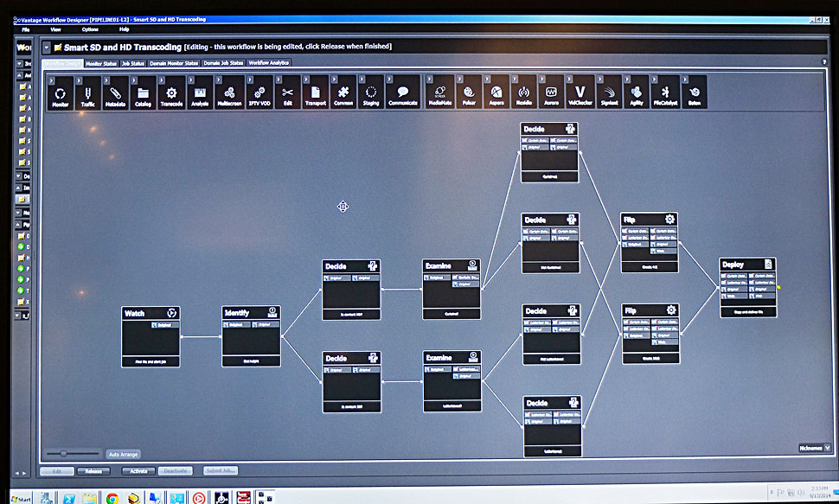This screenshot has width=839, height=504.
Task: Open the help question mark icon
Action: 824,62
